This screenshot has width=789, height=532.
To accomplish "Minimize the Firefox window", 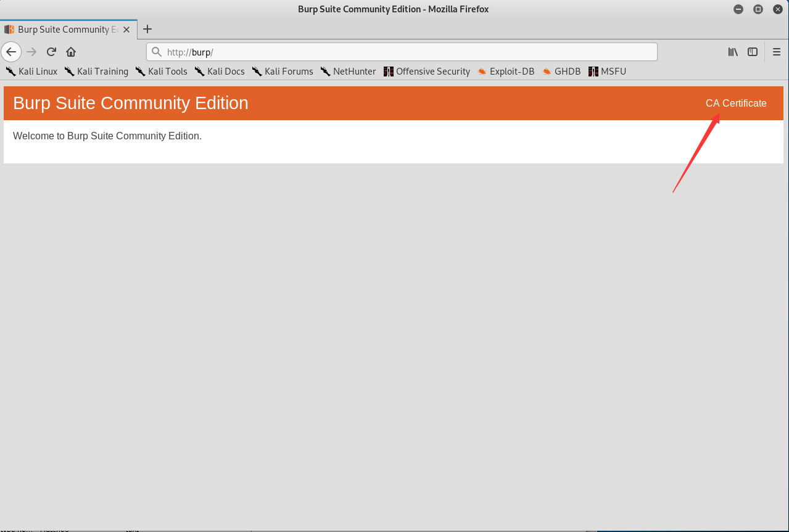I will coord(738,9).
